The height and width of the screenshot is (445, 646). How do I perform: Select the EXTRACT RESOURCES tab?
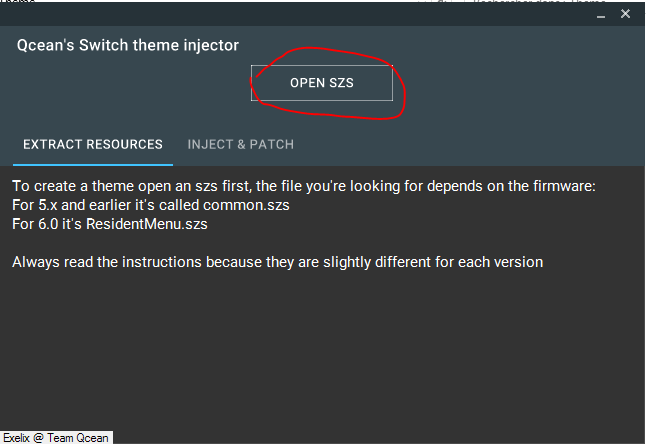pyautogui.click(x=93, y=145)
